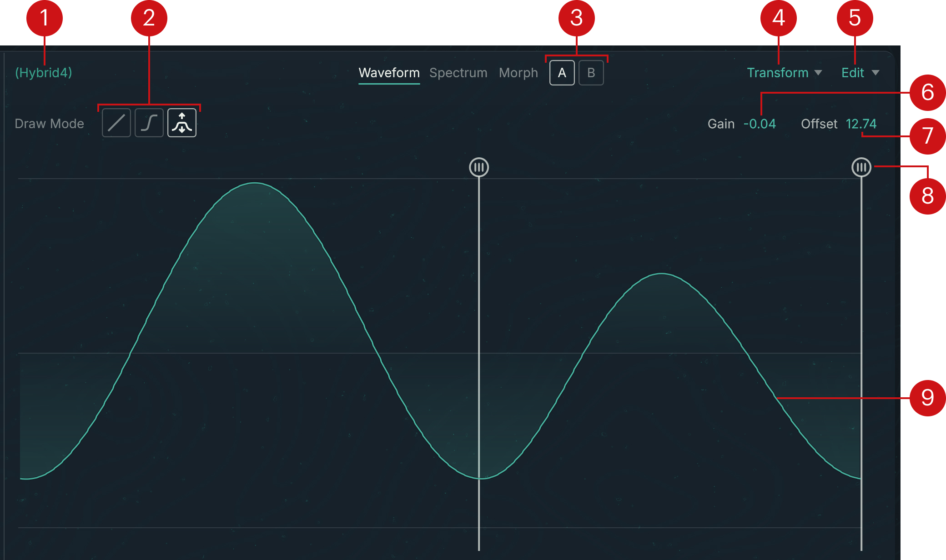Click the Gain value -0.04
This screenshot has width=946, height=560.
760,124
